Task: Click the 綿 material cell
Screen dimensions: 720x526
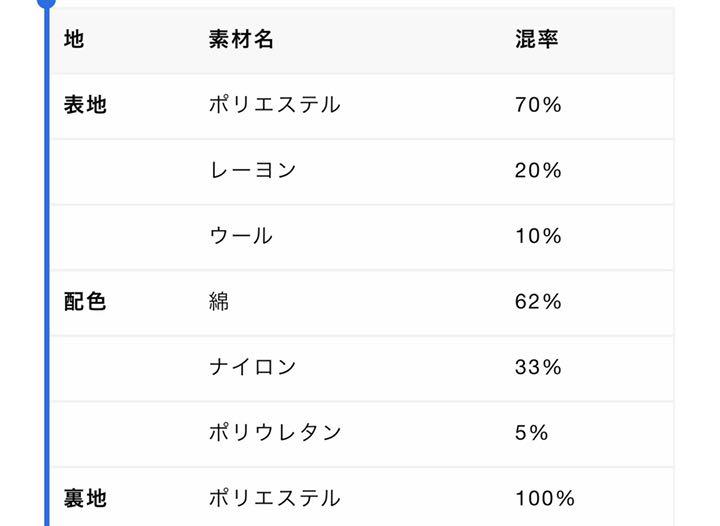Action: tap(219, 302)
